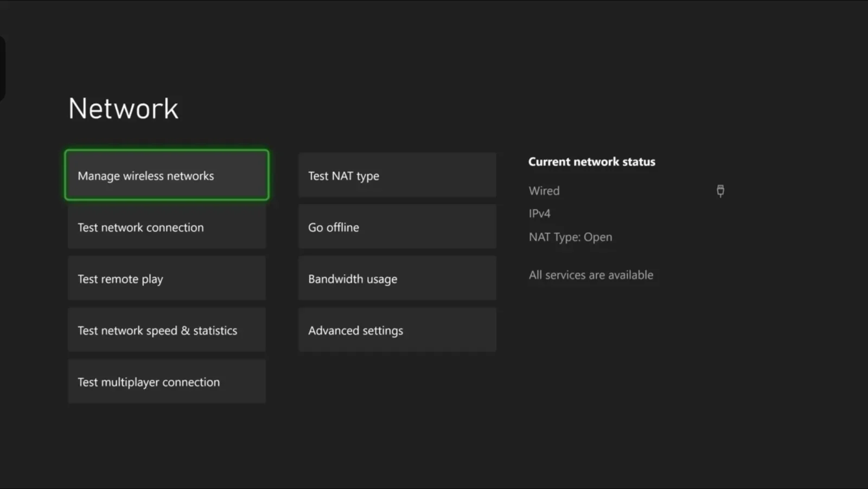Open Advanced settings
Viewport: 868px width, 489px height.
(x=397, y=330)
